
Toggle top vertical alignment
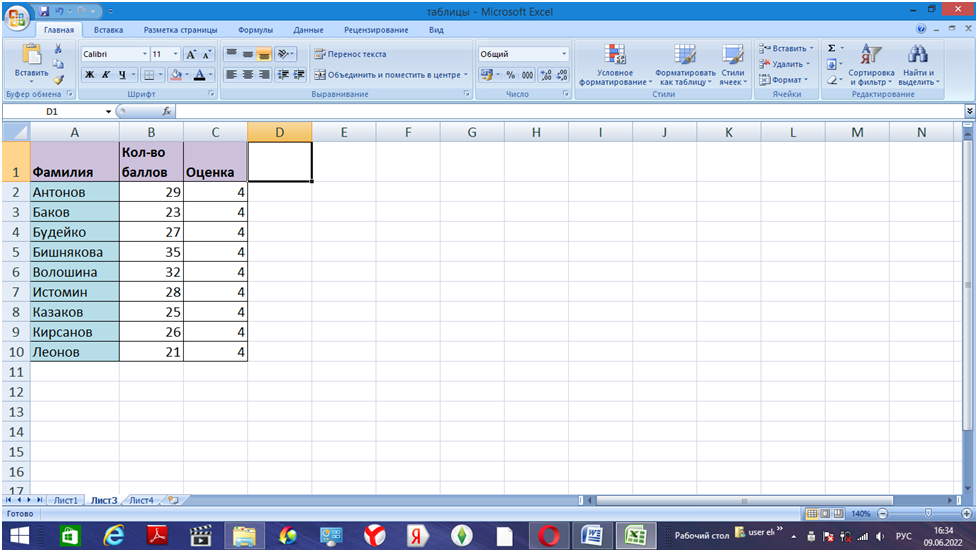231,54
